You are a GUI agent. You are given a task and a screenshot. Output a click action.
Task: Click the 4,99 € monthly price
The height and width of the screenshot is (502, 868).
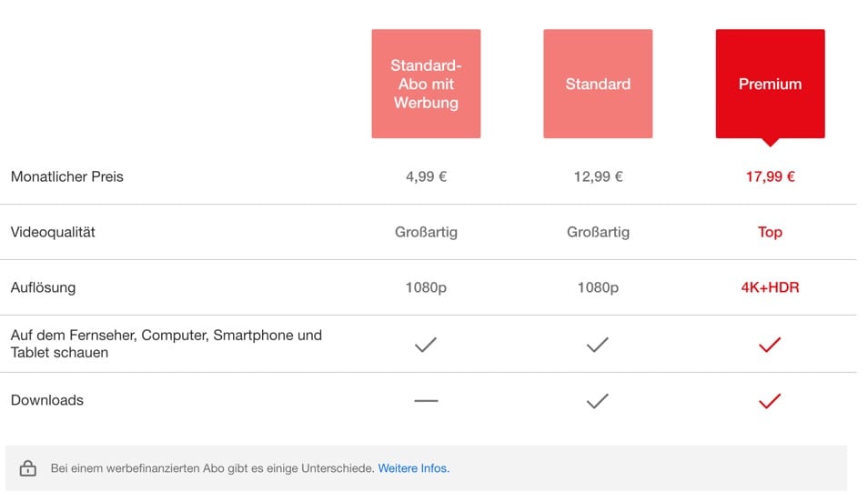coord(426,176)
